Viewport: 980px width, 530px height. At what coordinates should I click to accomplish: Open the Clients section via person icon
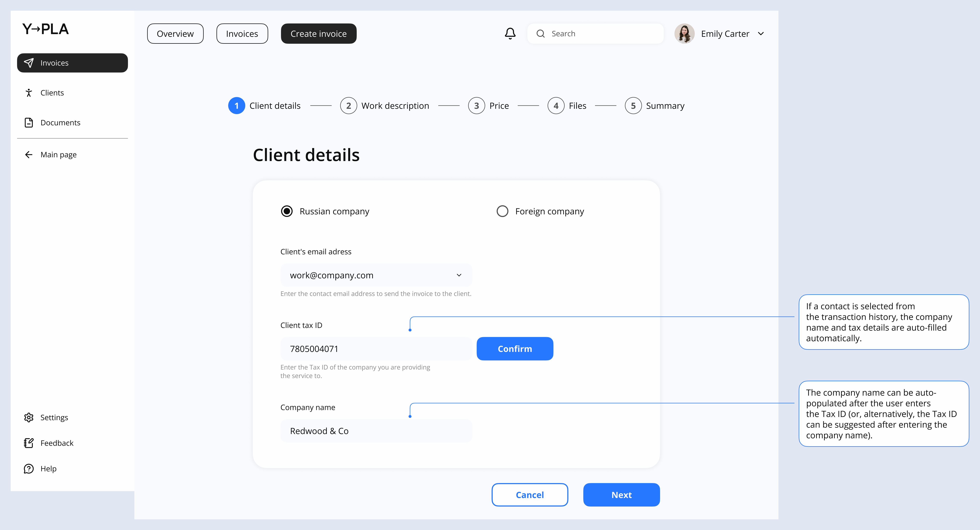point(29,92)
